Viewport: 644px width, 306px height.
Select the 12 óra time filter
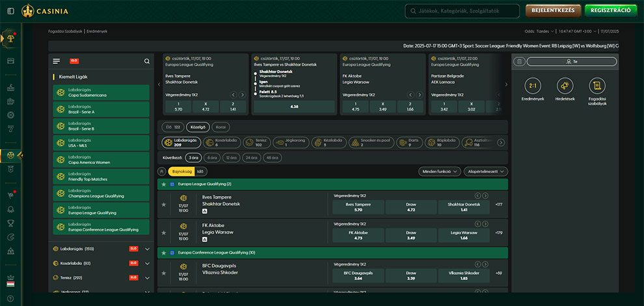(x=231, y=158)
